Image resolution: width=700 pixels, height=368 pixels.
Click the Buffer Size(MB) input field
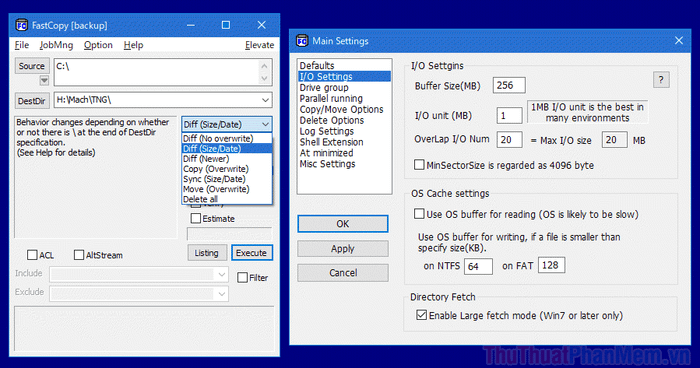coord(509,85)
